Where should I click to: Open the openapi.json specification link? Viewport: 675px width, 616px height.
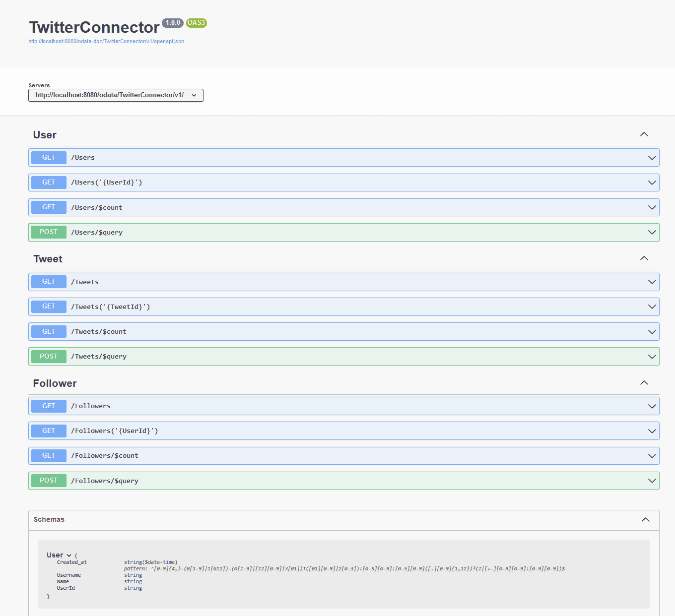(x=106, y=41)
